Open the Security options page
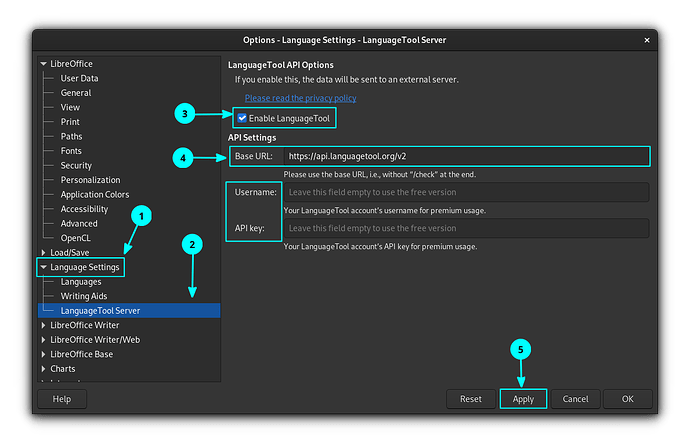Viewport: 690px width, 448px height. [x=76, y=165]
